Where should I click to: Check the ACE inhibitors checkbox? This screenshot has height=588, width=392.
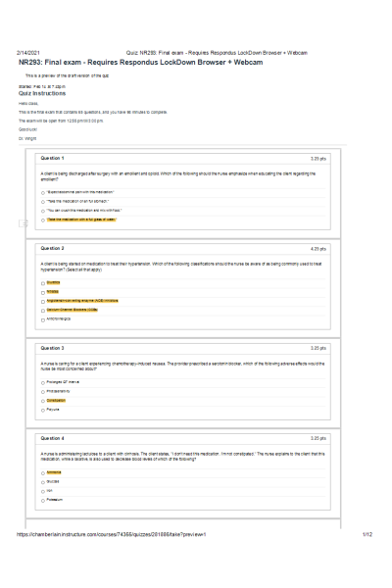tap(43, 302)
